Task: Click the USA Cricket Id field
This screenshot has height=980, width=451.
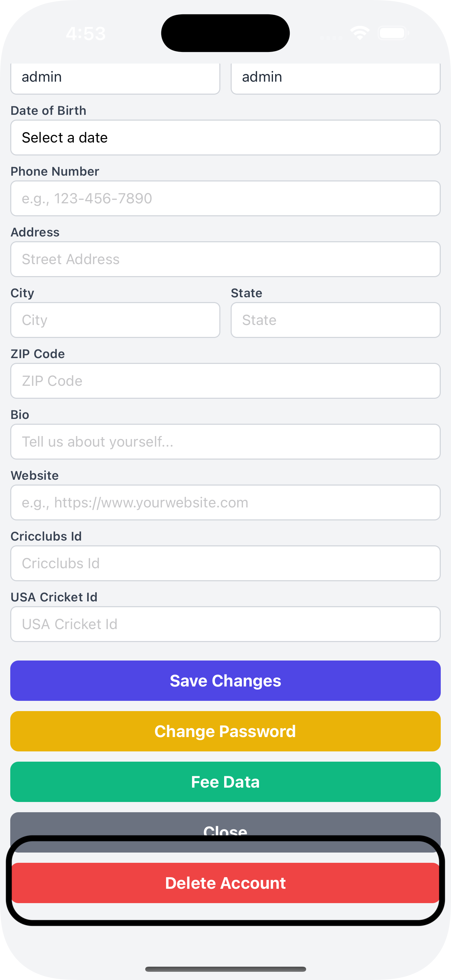Action: coord(225,625)
